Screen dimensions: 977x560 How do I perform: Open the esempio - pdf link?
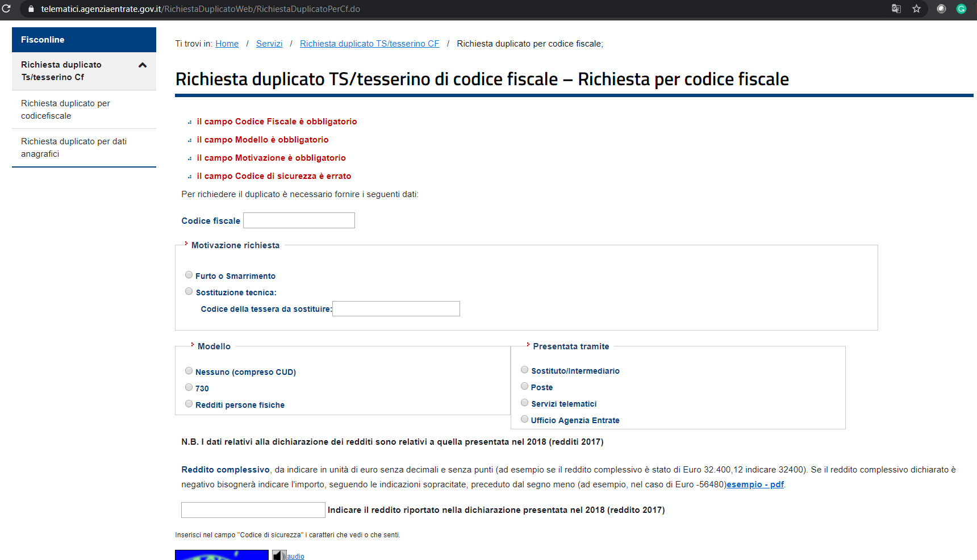tap(755, 484)
